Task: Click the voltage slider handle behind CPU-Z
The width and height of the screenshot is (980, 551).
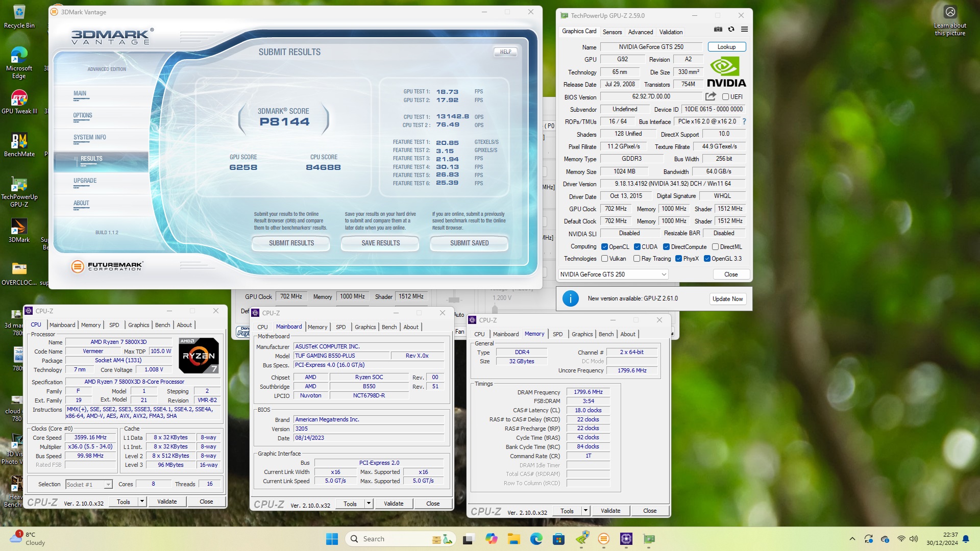Action: pyautogui.click(x=495, y=309)
